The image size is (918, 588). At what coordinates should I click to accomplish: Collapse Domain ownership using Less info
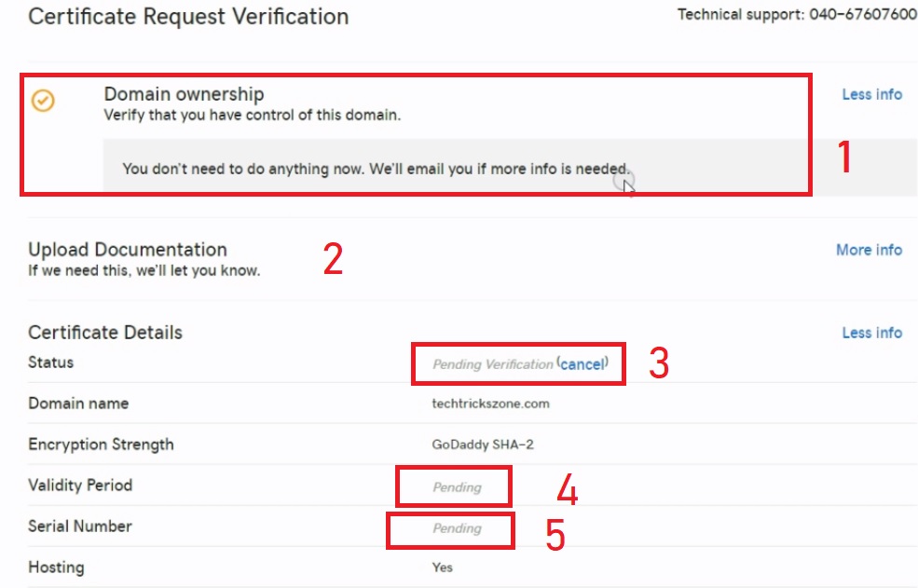point(871,94)
